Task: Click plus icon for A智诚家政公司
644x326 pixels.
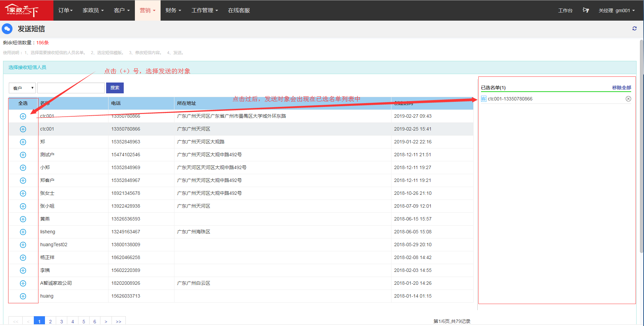Action: [23, 283]
